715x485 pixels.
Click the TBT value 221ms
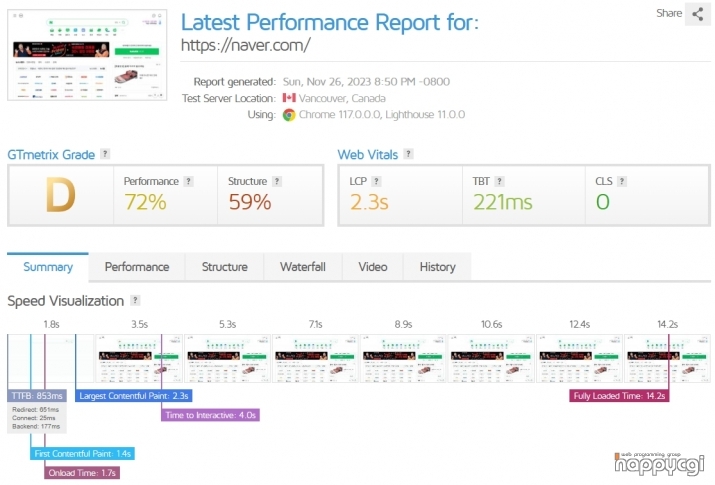(503, 202)
